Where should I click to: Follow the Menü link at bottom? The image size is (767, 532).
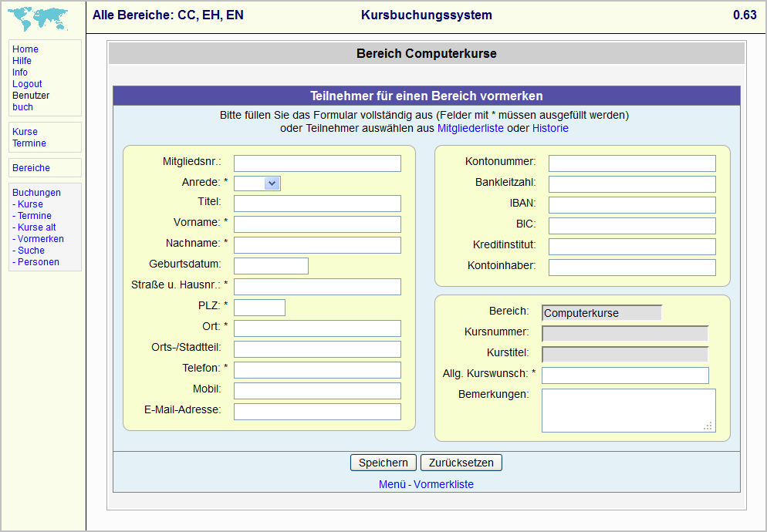pyautogui.click(x=392, y=484)
